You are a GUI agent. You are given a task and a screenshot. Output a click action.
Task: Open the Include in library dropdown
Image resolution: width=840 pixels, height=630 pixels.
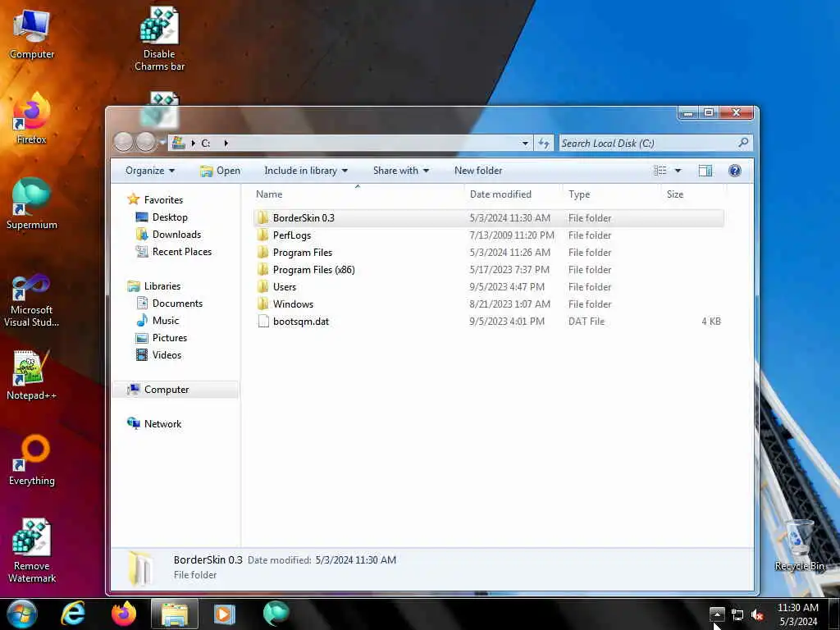point(306,171)
